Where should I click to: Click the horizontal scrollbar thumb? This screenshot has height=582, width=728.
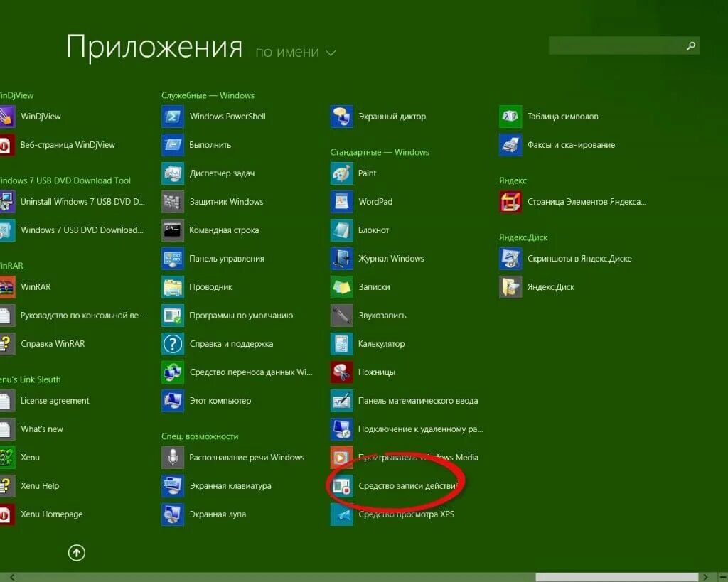coord(616,577)
